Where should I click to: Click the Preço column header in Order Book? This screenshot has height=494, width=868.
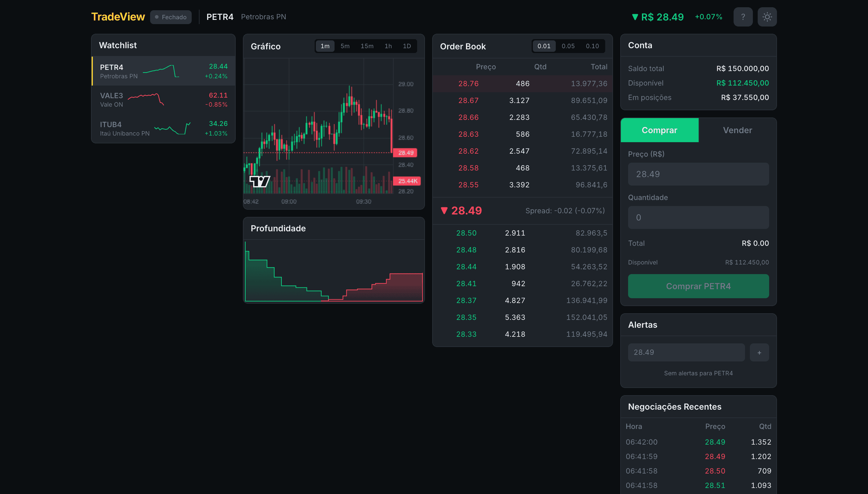click(x=486, y=67)
